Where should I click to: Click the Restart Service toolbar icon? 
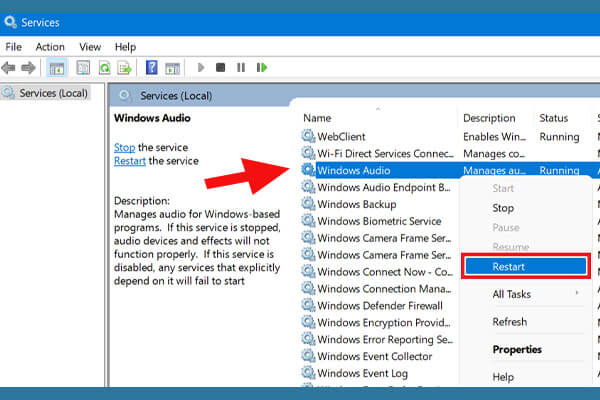click(x=262, y=68)
